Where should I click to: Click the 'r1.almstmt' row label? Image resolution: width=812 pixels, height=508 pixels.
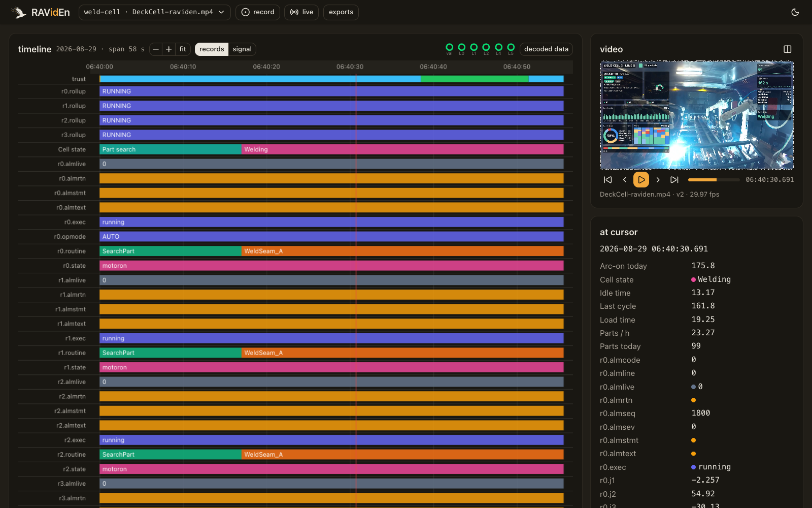tap(71, 309)
